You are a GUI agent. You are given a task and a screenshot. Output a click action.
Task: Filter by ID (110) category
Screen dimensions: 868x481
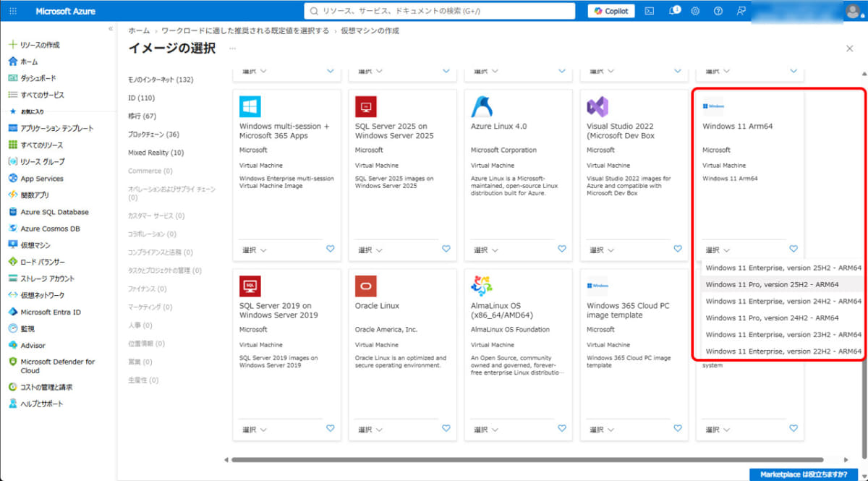(x=141, y=98)
